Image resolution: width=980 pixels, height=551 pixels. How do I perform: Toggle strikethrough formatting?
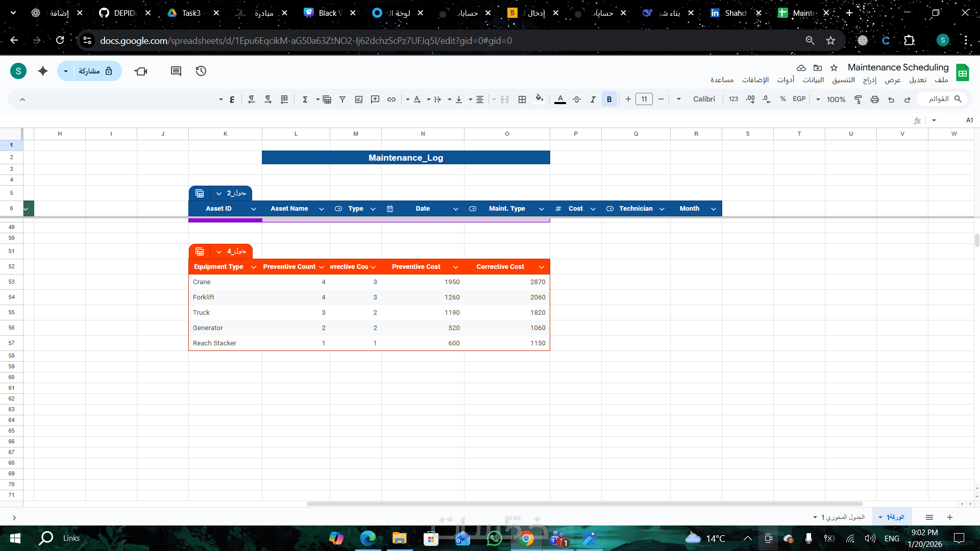pos(577,99)
